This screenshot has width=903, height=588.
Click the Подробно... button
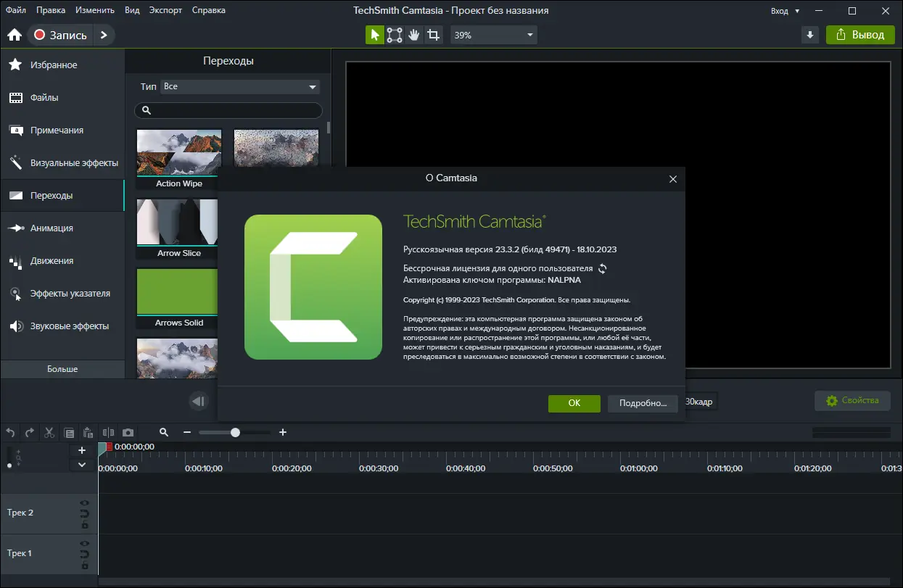[x=643, y=403]
